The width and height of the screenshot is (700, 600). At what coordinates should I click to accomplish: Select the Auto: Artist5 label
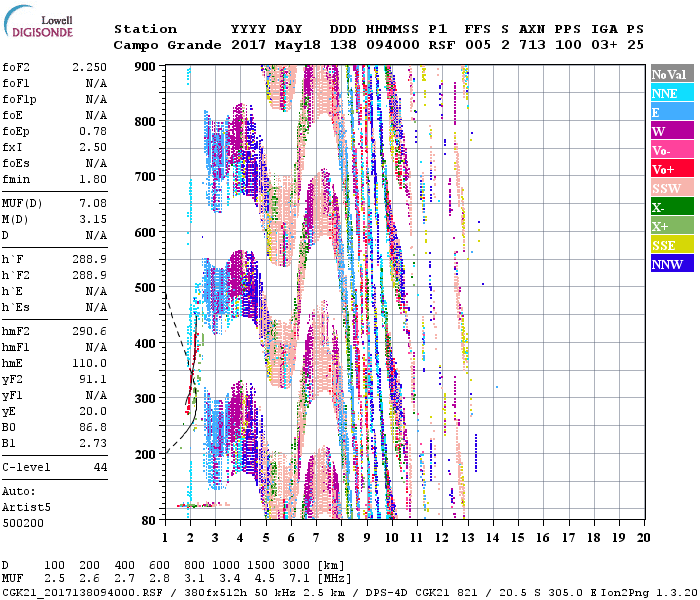(25, 500)
